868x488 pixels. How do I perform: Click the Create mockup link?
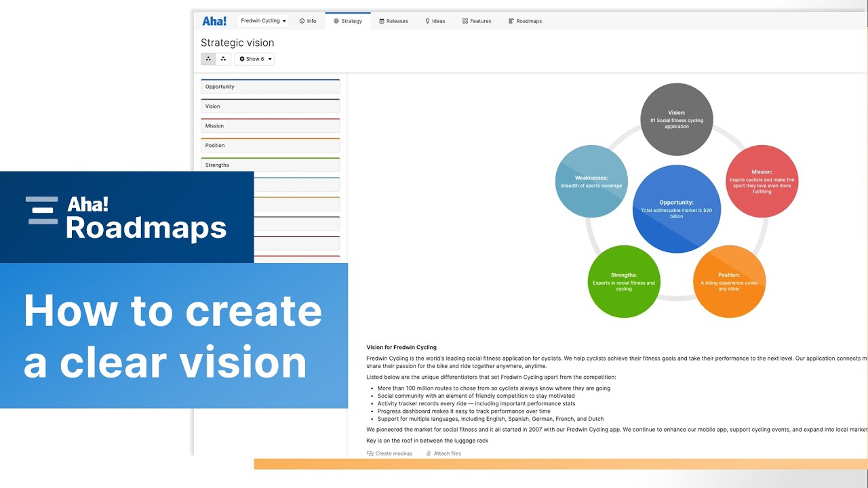389,453
